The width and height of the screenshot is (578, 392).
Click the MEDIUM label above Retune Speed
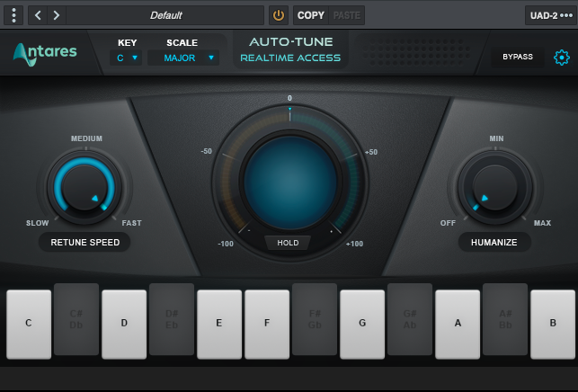(x=86, y=138)
